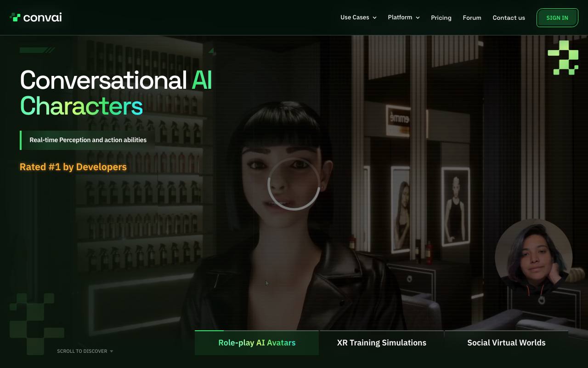Click the pixelated checker graphic bottom left
The image size is (588, 368).
pyautogui.click(x=37, y=324)
